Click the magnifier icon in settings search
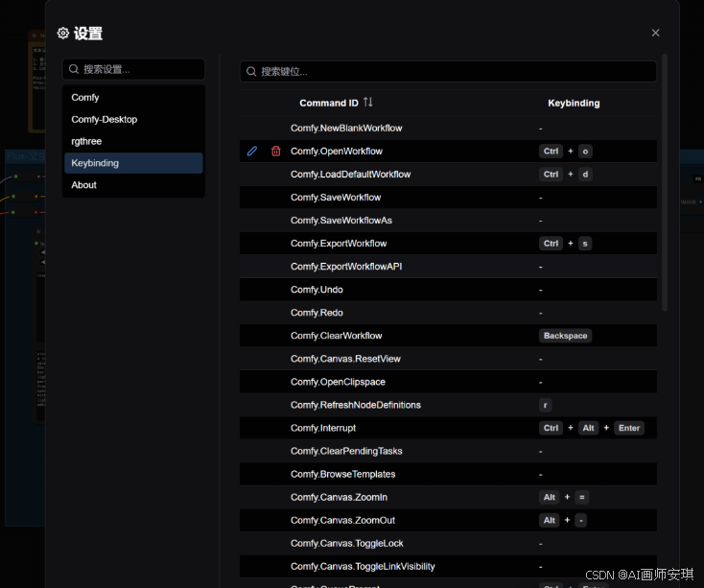This screenshot has width=704, height=588. pyautogui.click(x=74, y=69)
